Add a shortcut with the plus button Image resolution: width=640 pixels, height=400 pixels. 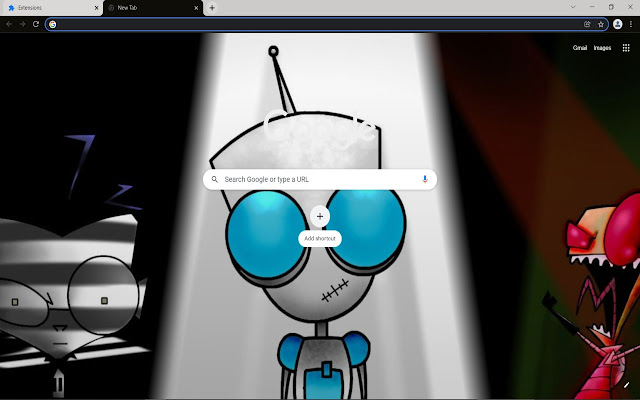click(x=320, y=216)
